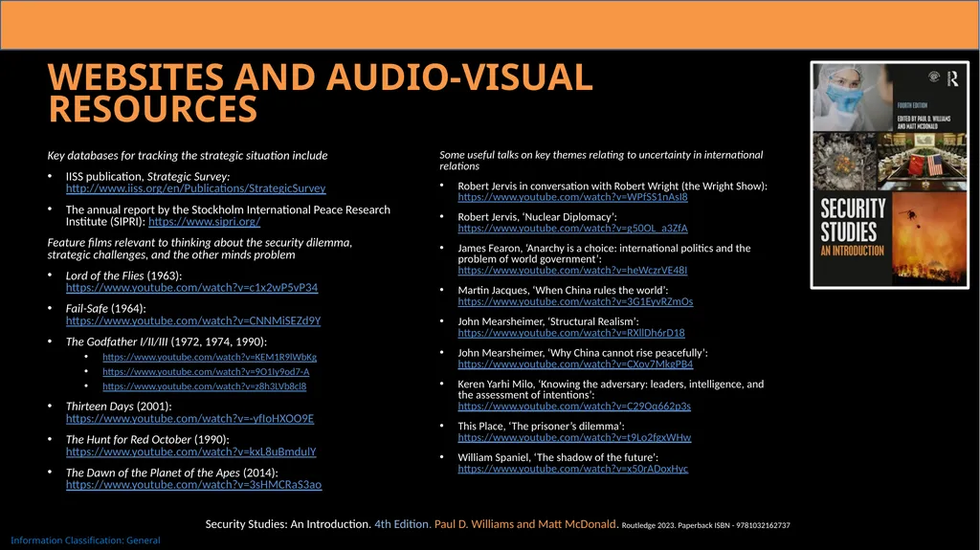Screen dimensions: 980x550
Task: Open James Fearon 'Anarchy is a choice' link
Action: pos(572,270)
